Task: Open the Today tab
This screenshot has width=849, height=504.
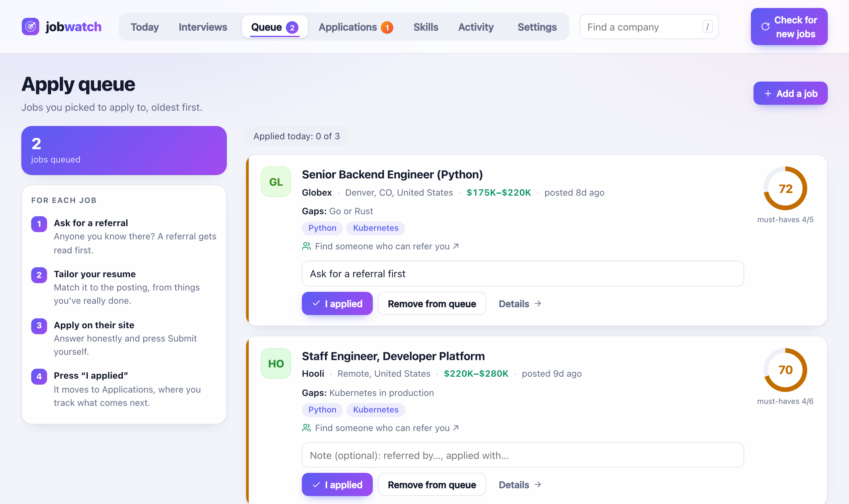Action: click(x=145, y=27)
